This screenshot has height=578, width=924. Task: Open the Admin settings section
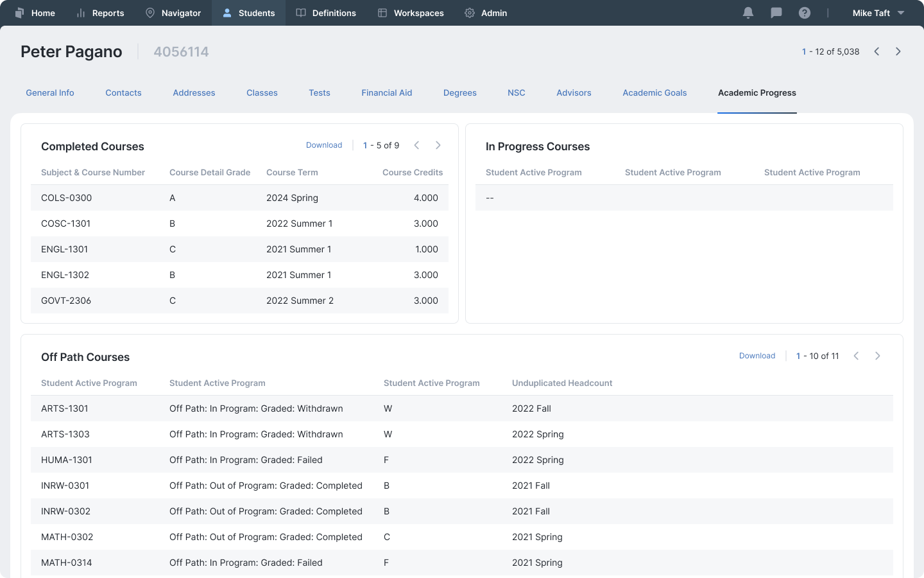pos(486,13)
